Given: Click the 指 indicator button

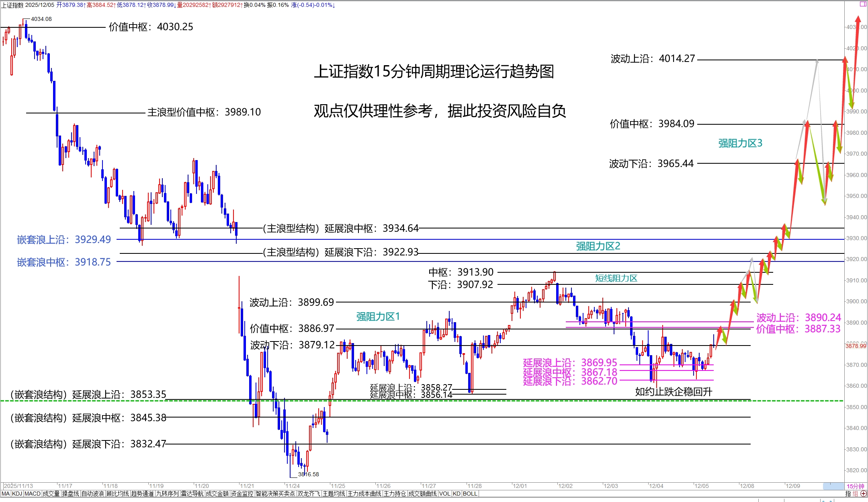Looking at the screenshot, I should click(x=848, y=494).
